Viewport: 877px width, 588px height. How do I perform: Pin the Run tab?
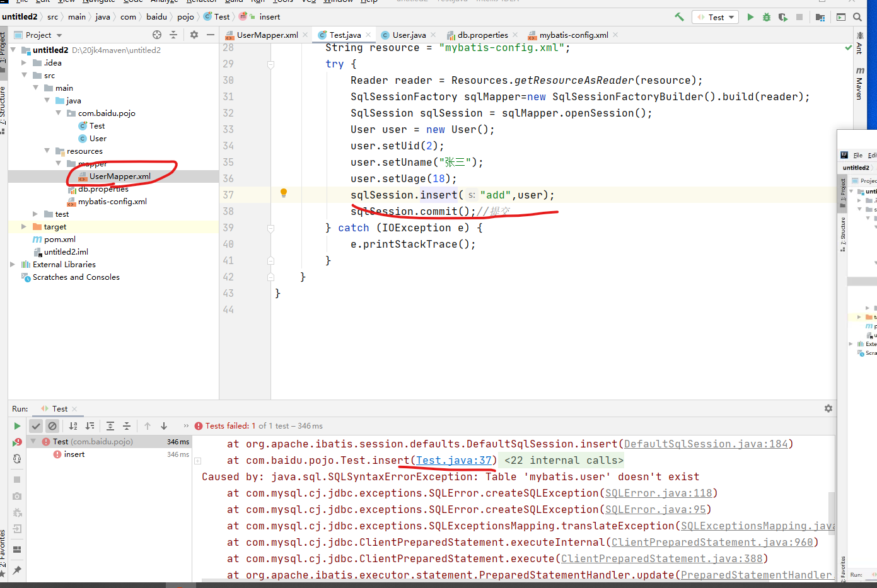tap(17, 570)
